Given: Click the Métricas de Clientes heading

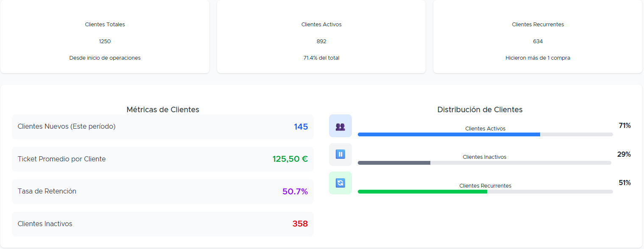Looking at the screenshot, I should coord(163,110).
